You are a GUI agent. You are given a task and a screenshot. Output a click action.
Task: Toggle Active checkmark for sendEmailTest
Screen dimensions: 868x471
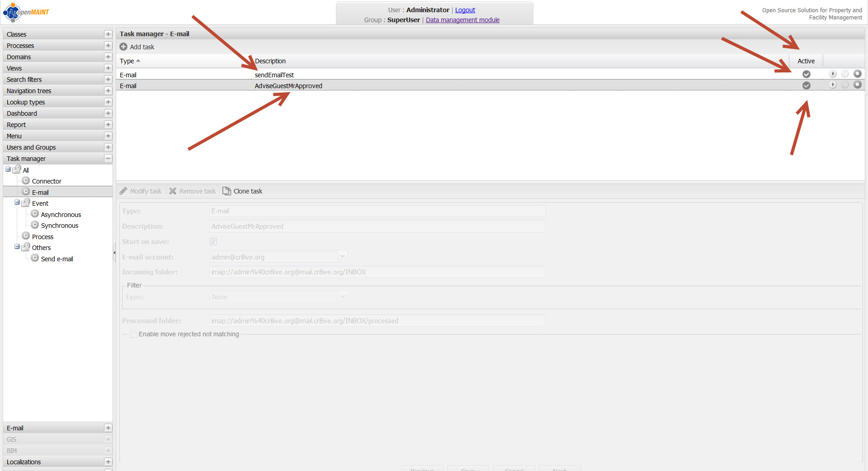806,74
